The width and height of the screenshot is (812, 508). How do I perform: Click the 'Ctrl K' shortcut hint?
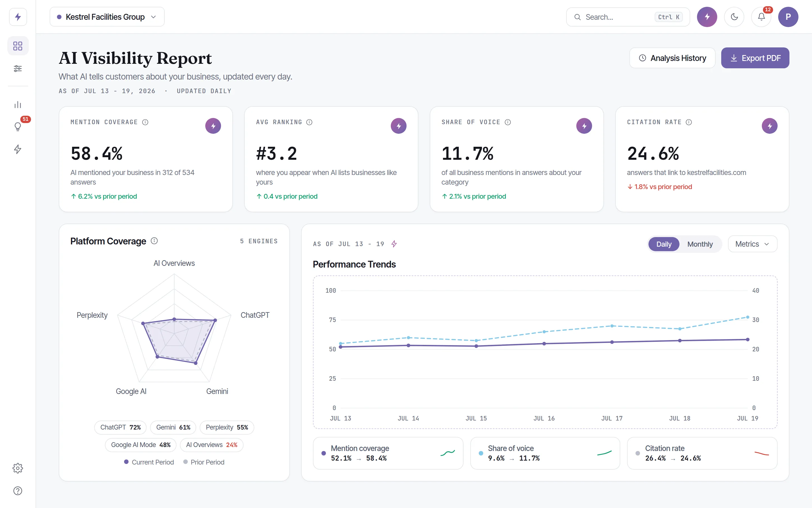coord(668,17)
